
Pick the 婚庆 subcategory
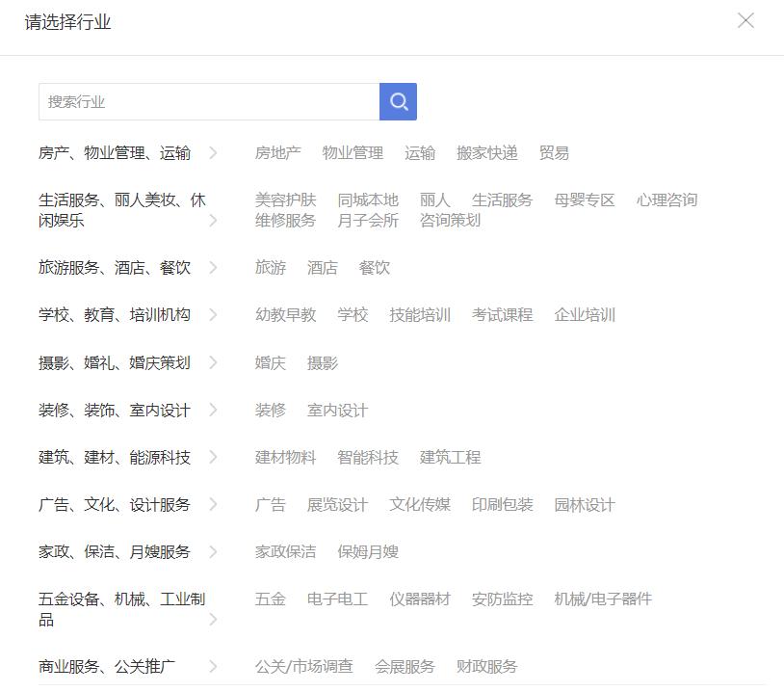coord(270,362)
